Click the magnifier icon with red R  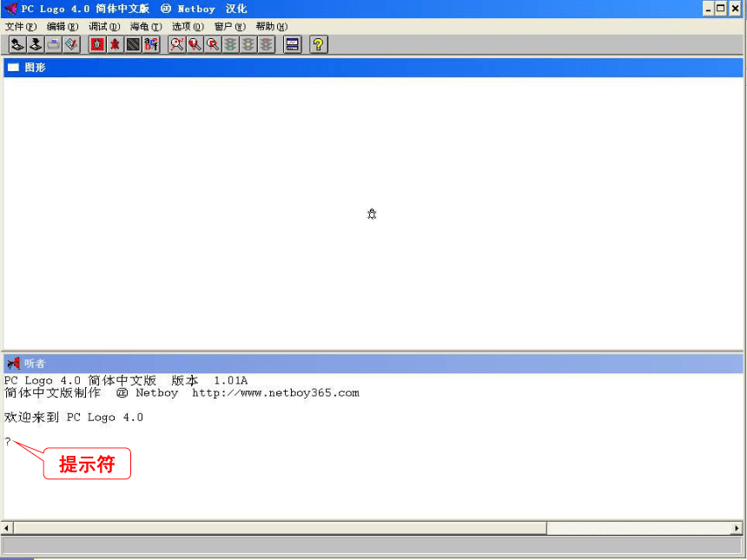click(x=213, y=45)
